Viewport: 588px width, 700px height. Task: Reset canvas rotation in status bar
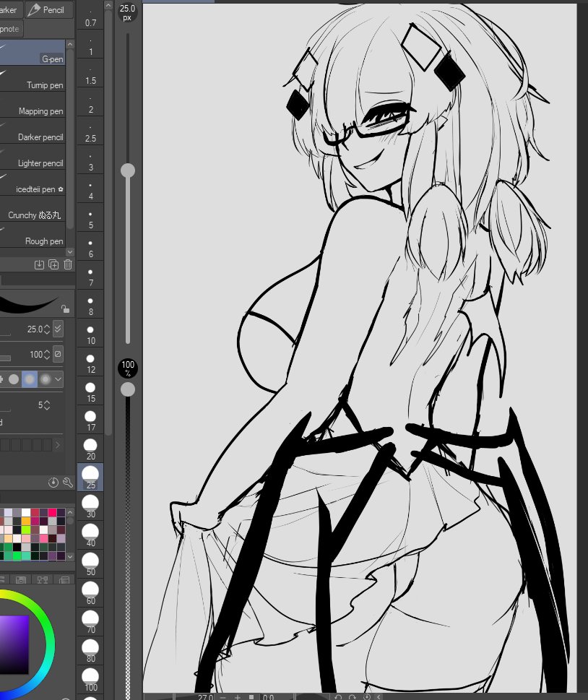pyautogui.click(x=367, y=697)
